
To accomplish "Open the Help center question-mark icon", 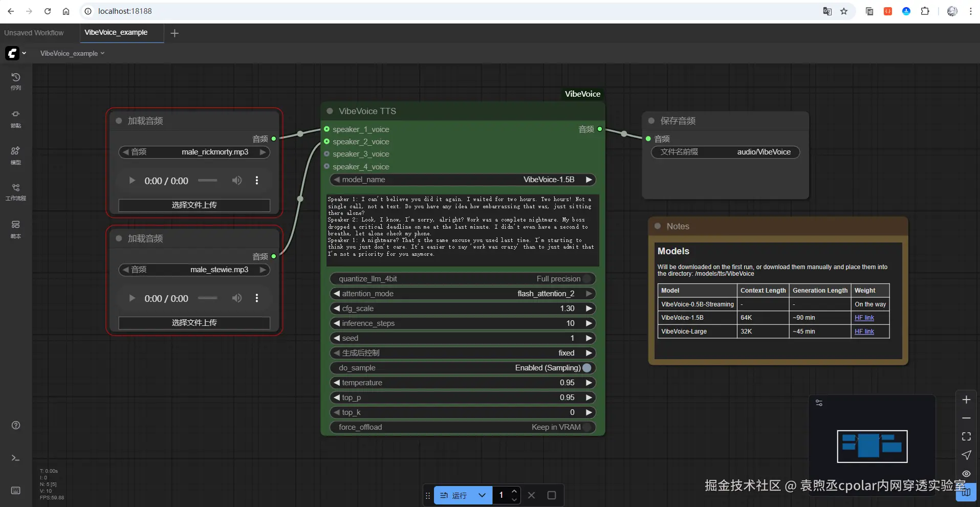I will pos(16,425).
